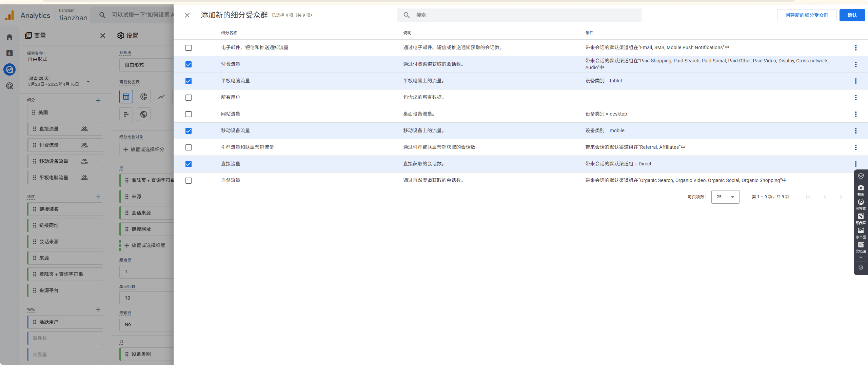Check the 电子邮件、短信和推送通知流量 checkbox
The height and width of the screenshot is (365, 868).
(189, 48)
